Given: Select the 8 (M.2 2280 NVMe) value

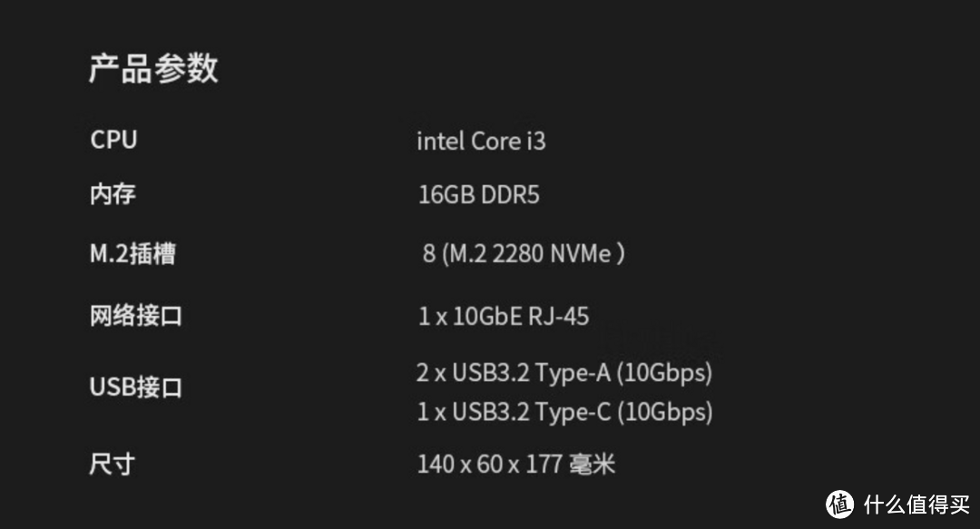Looking at the screenshot, I should click(523, 254).
